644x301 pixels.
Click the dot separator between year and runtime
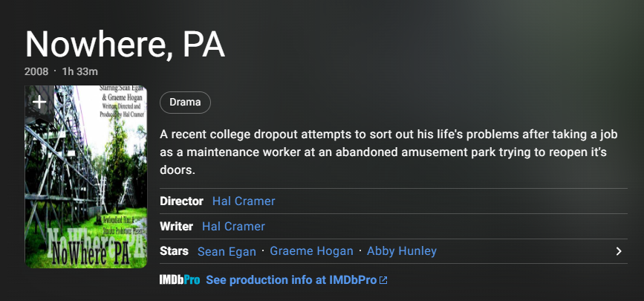[55, 71]
